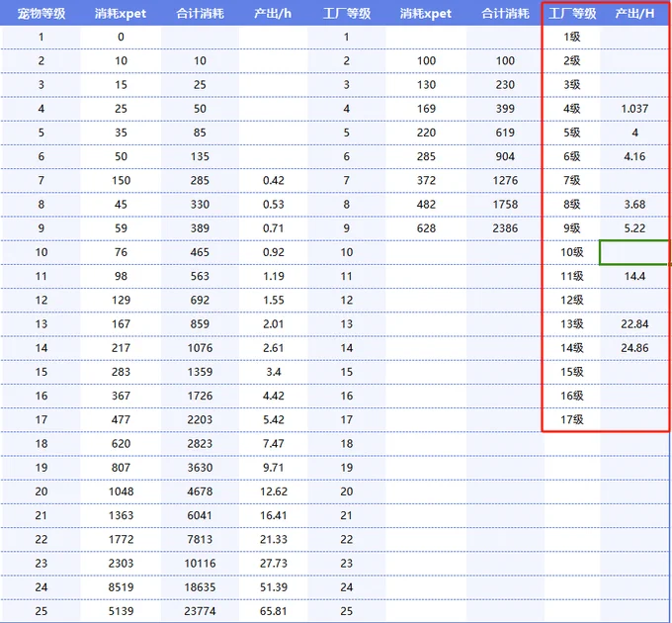Click the factory cost cell 130
The image size is (672, 623).
pos(427,84)
